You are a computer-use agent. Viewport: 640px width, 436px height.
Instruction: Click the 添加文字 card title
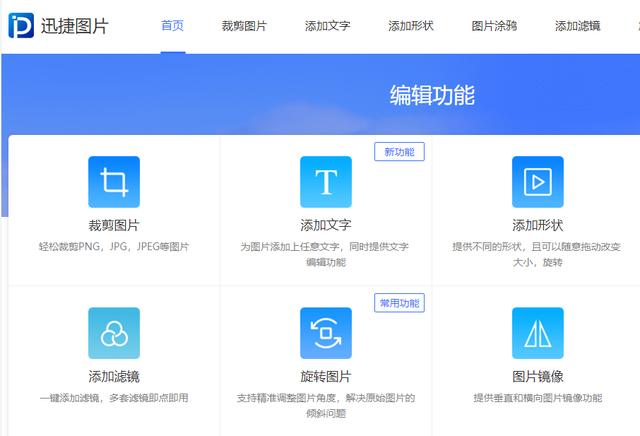point(326,225)
